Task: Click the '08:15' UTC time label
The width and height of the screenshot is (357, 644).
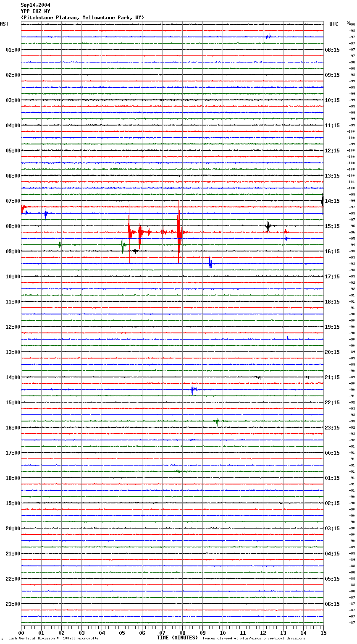Action: [332, 50]
